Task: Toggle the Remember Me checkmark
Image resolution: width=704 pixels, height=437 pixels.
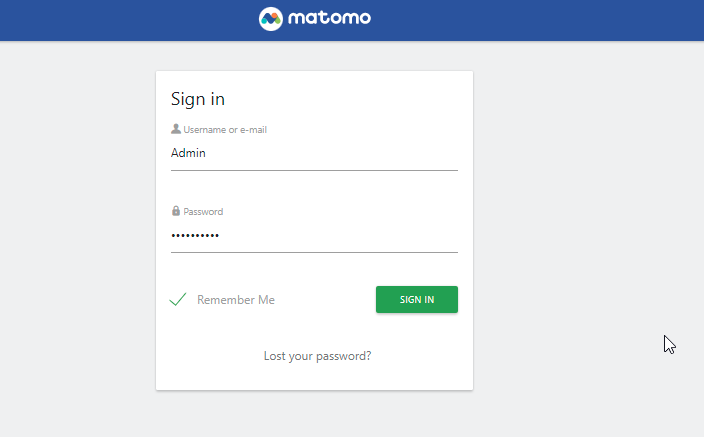Action: click(x=178, y=299)
